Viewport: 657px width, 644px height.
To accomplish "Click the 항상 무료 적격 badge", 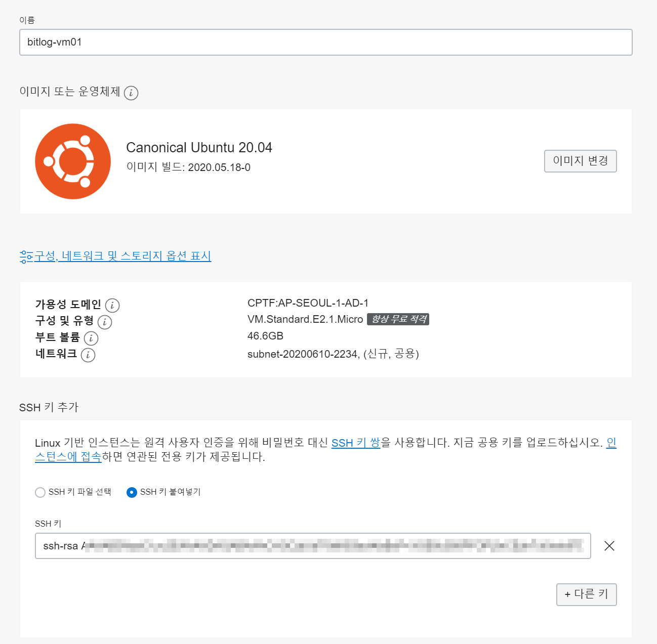I will coord(398,319).
